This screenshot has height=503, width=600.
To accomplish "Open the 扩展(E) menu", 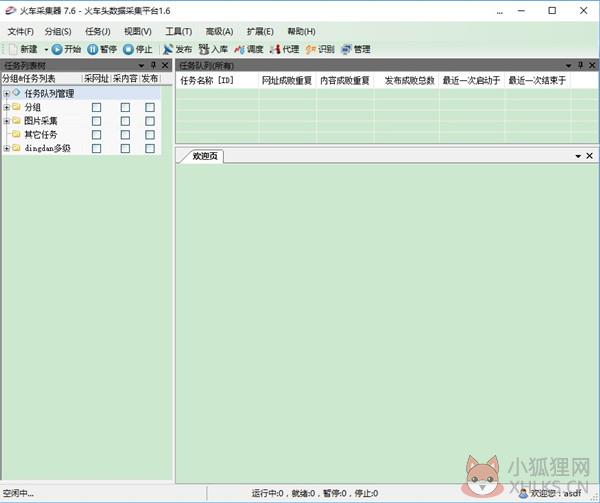I will coord(260,31).
